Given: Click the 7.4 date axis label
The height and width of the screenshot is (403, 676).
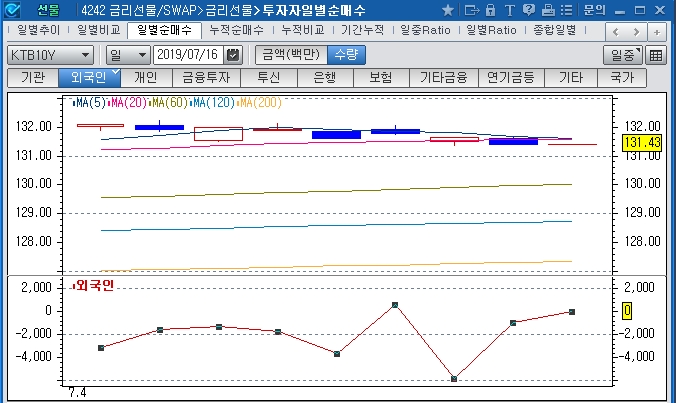Looking at the screenshot, I should [x=78, y=393].
